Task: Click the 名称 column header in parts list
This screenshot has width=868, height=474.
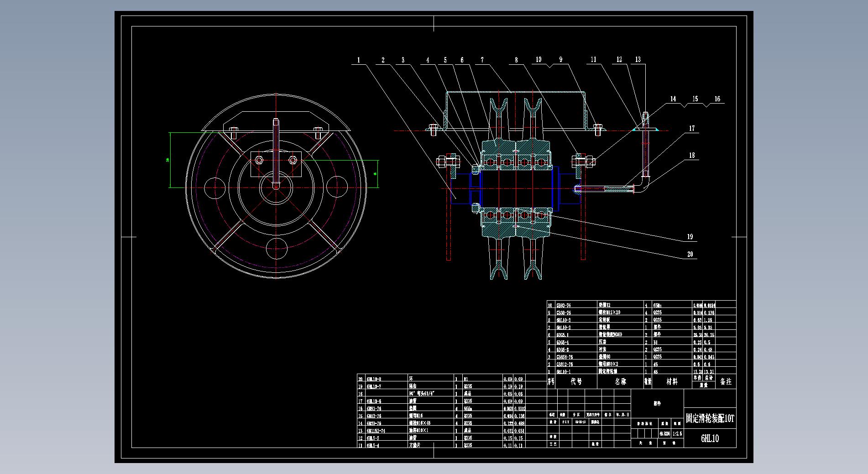Action: tap(621, 381)
